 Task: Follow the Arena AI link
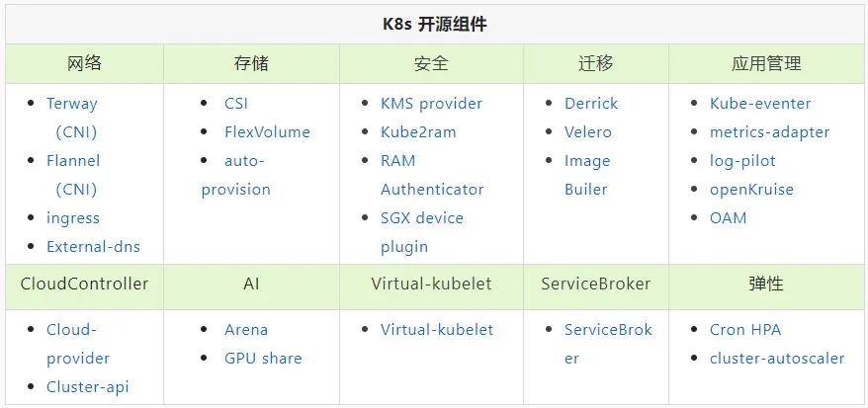click(x=246, y=330)
